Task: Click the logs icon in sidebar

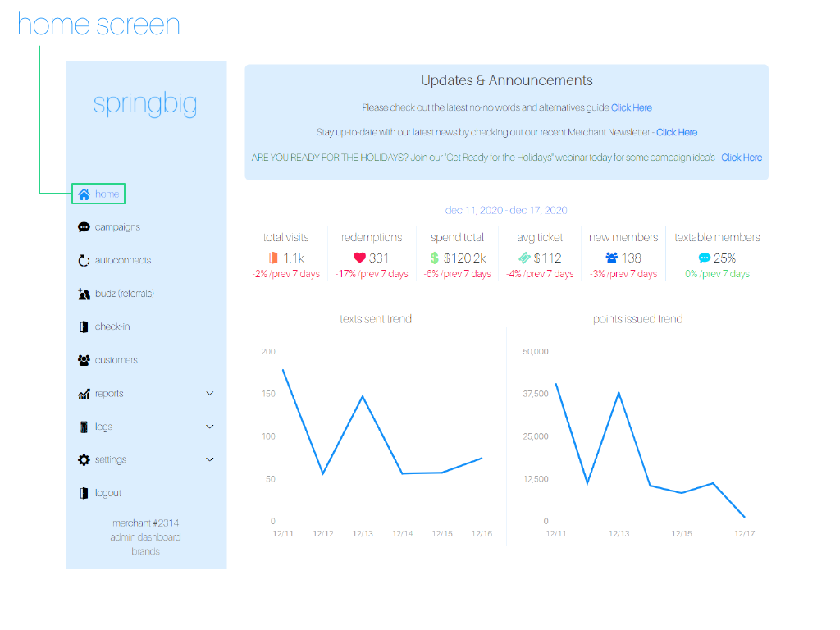Action: pos(82,427)
